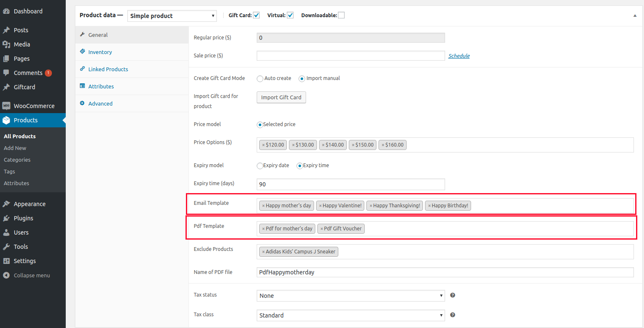Click the Sale price input field
The height and width of the screenshot is (328, 644).
click(x=350, y=56)
